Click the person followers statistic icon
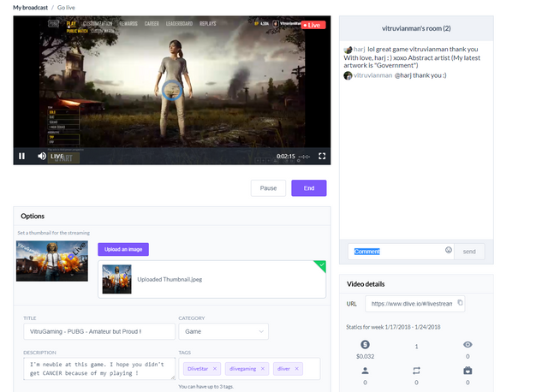 [x=366, y=371]
